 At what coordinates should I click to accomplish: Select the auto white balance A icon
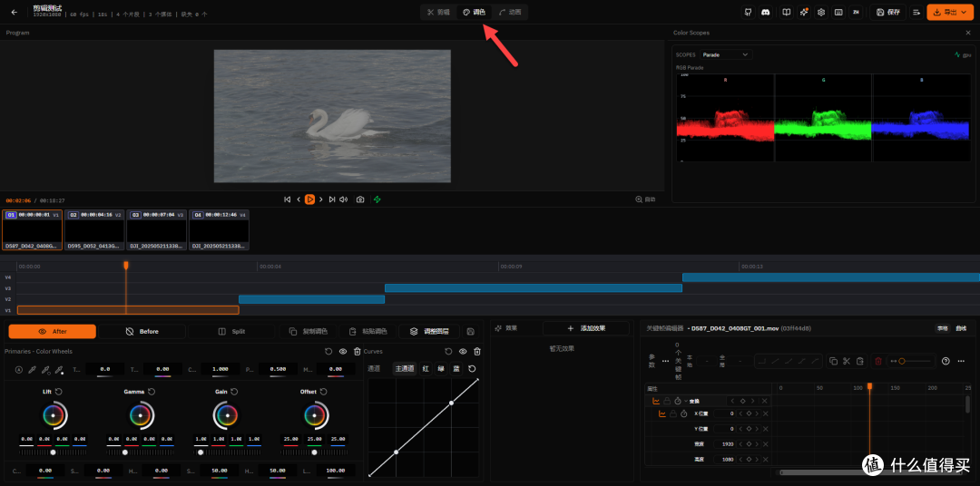pos(18,370)
